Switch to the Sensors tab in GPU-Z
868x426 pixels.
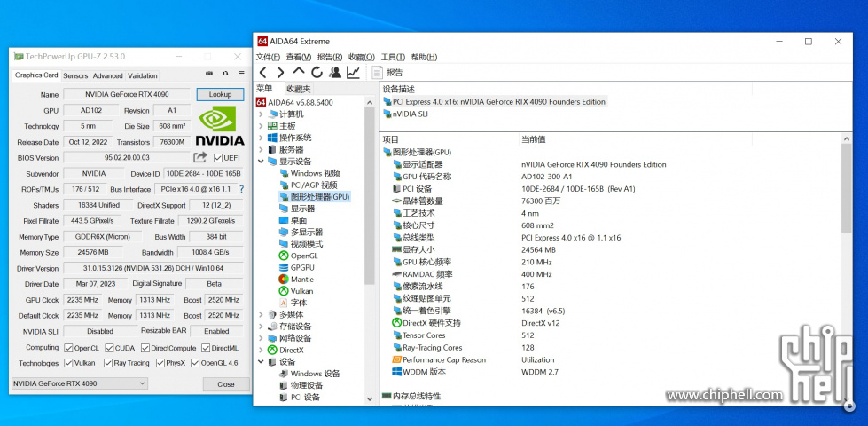(75, 76)
